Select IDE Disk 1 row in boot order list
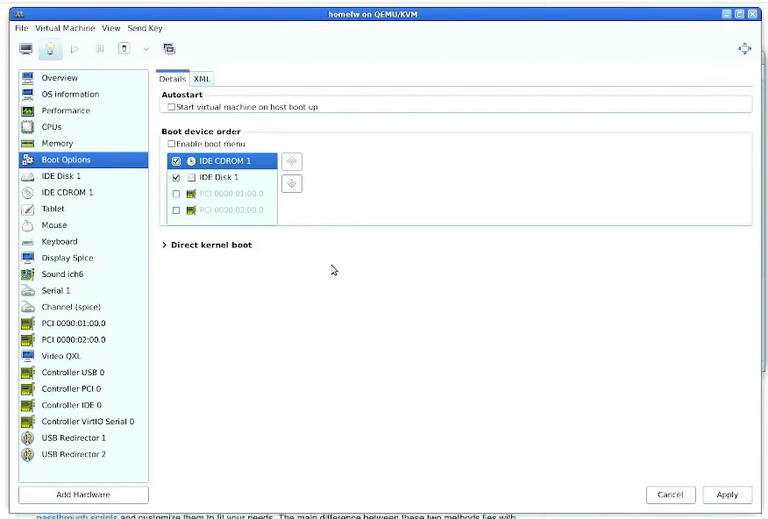This screenshot has width=768, height=519. pyautogui.click(x=222, y=177)
